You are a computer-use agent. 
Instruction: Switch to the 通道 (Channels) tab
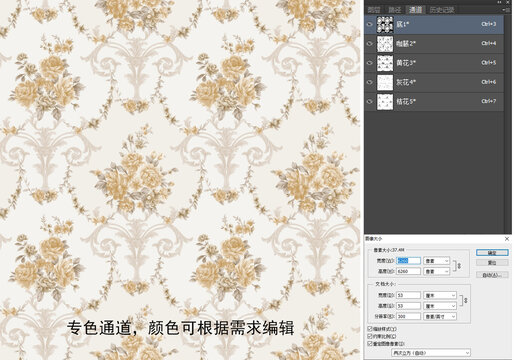(x=416, y=10)
